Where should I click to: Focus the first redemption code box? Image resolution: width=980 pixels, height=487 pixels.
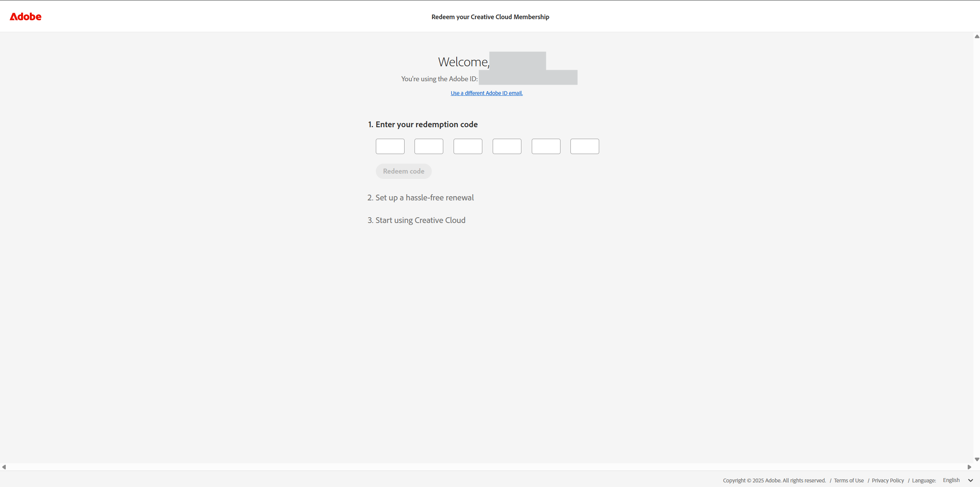pyautogui.click(x=390, y=146)
